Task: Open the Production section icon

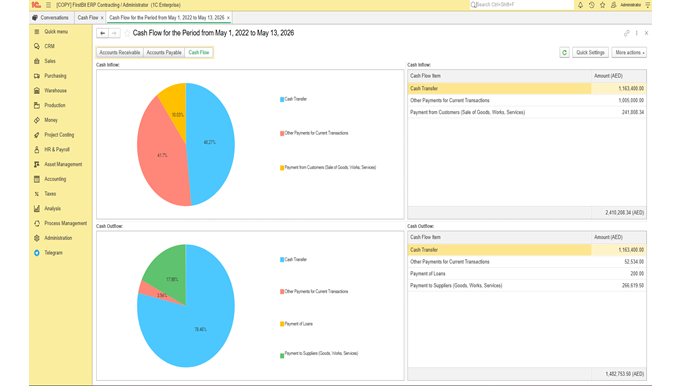Action: (37, 105)
